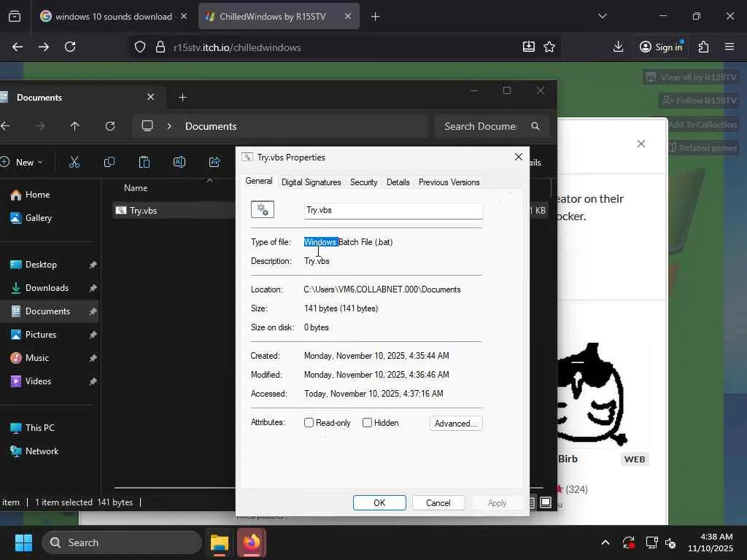Collapse the Name column sort arrow
This screenshot has height=560, width=747.
(x=209, y=181)
